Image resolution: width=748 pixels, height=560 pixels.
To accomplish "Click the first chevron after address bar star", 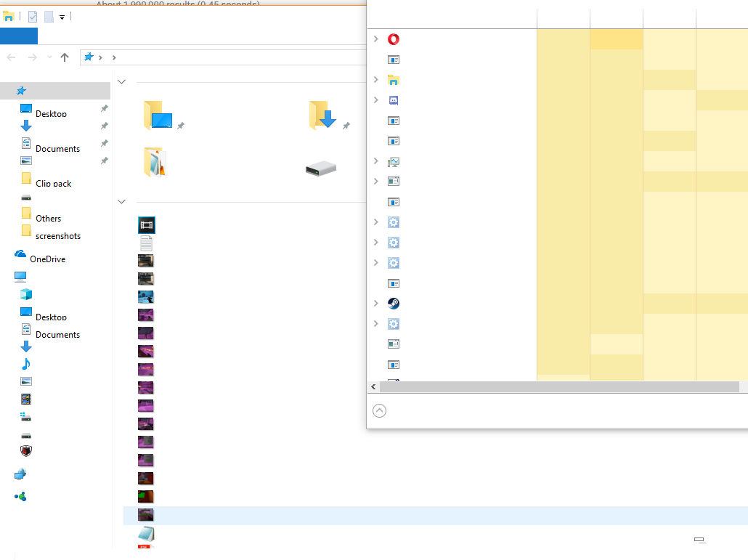I will coord(100,57).
